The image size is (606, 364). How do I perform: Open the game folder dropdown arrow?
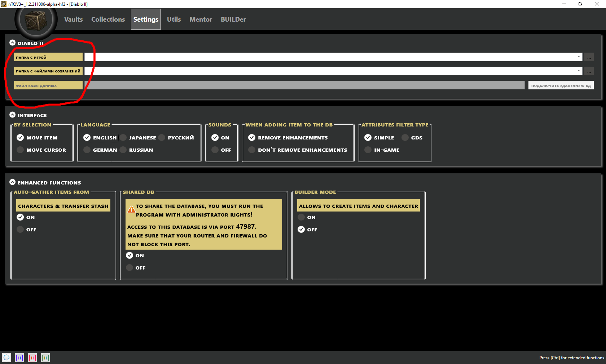(x=579, y=57)
